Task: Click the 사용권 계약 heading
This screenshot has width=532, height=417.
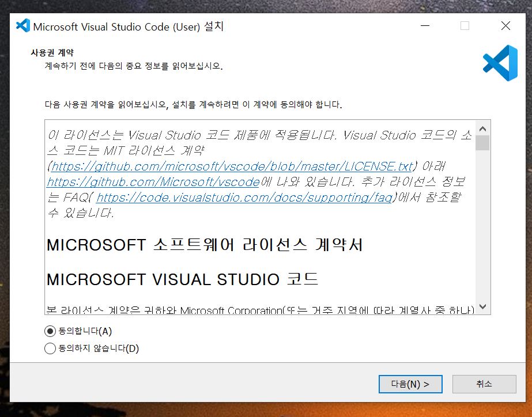Action: coord(52,52)
